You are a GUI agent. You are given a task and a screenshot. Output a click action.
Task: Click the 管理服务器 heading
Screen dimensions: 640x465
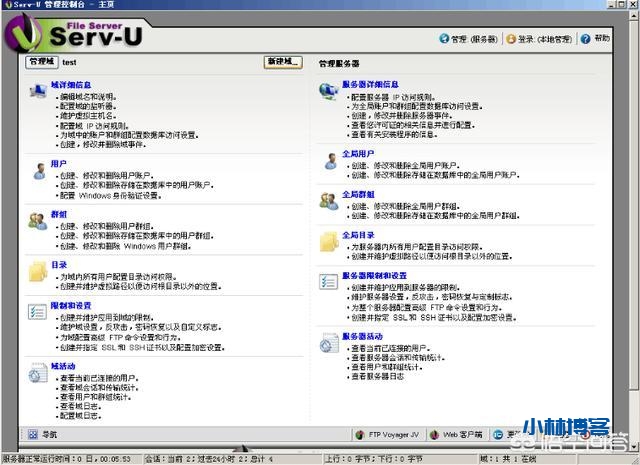click(x=339, y=64)
